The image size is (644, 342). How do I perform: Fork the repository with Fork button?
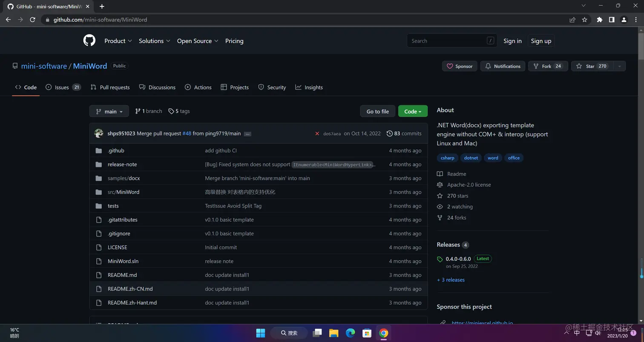[548, 66]
